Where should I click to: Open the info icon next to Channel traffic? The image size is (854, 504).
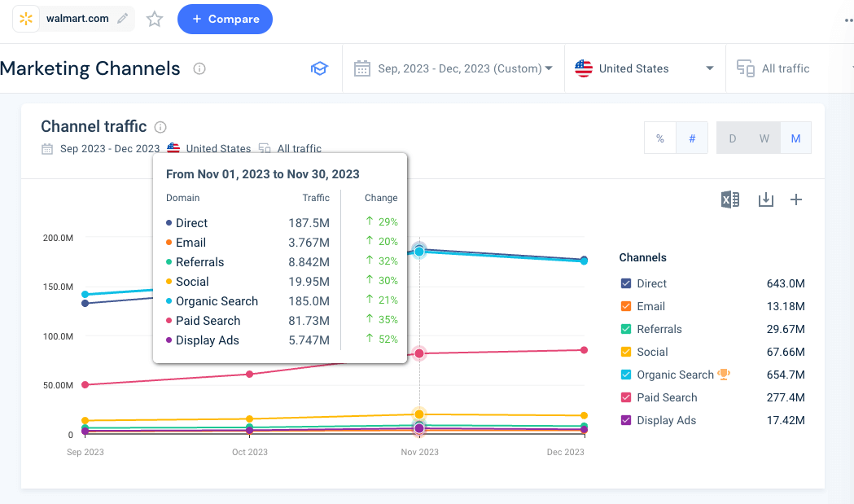pyautogui.click(x=160, y=127)
